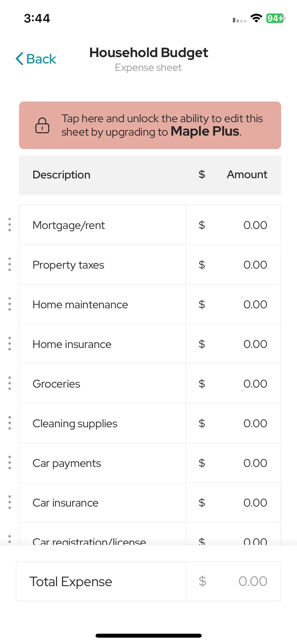Tap the Property taxes description cell
The image size is (297, 644).
(x=103, y=265)
